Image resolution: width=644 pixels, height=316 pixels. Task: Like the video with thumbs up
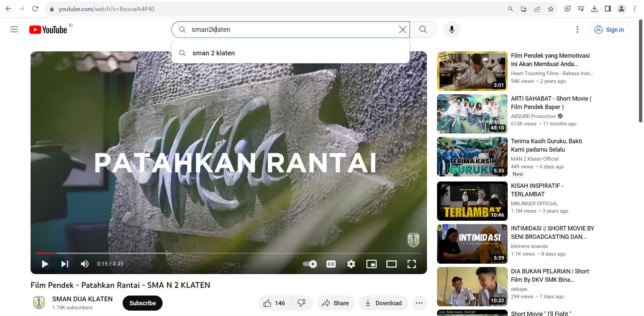tap(274, 303)
